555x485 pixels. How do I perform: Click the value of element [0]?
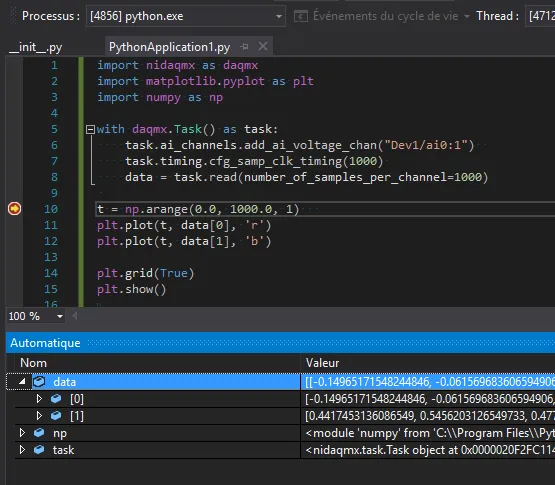point(430,399)
